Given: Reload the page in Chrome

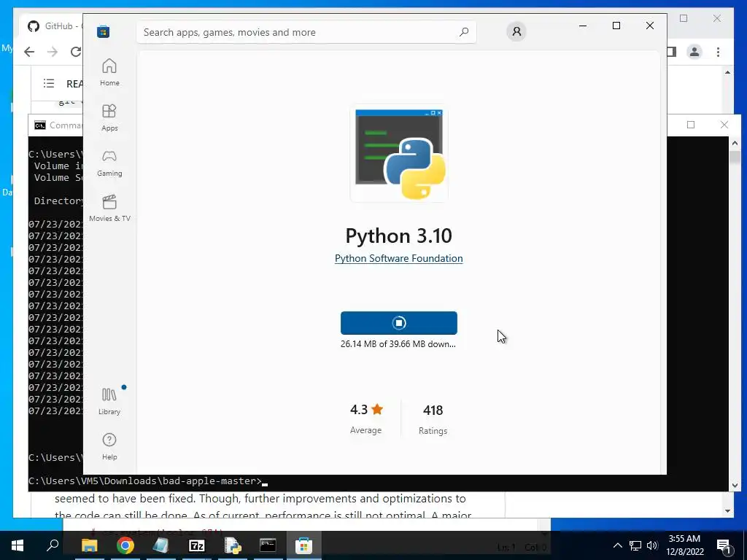Looking at the screenshot, I should pos(76,52).
